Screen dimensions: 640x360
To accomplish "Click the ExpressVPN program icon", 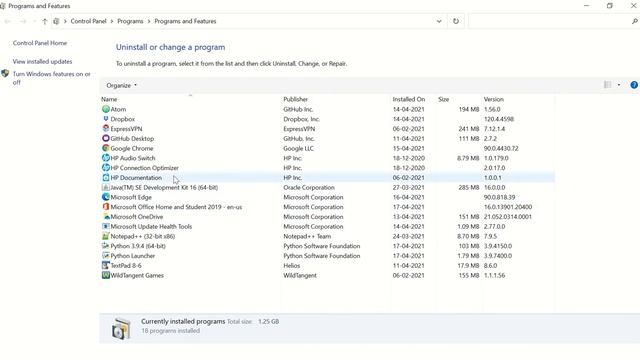I will (x=106, y=129).
